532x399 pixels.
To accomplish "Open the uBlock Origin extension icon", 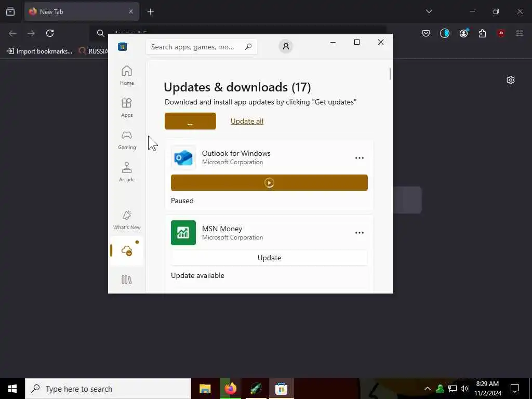I will (x=501, y=33).
